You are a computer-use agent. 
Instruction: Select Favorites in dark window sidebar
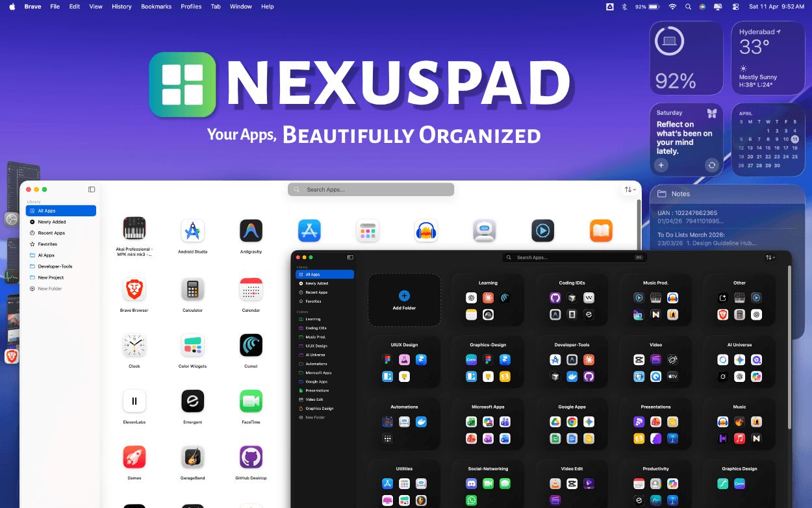point(324,301)
